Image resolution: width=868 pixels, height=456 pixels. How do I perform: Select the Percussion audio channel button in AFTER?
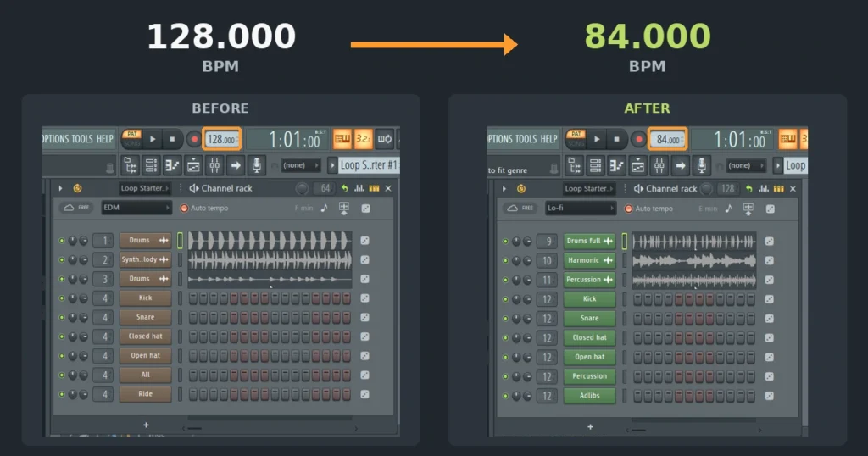pos(590,280)
